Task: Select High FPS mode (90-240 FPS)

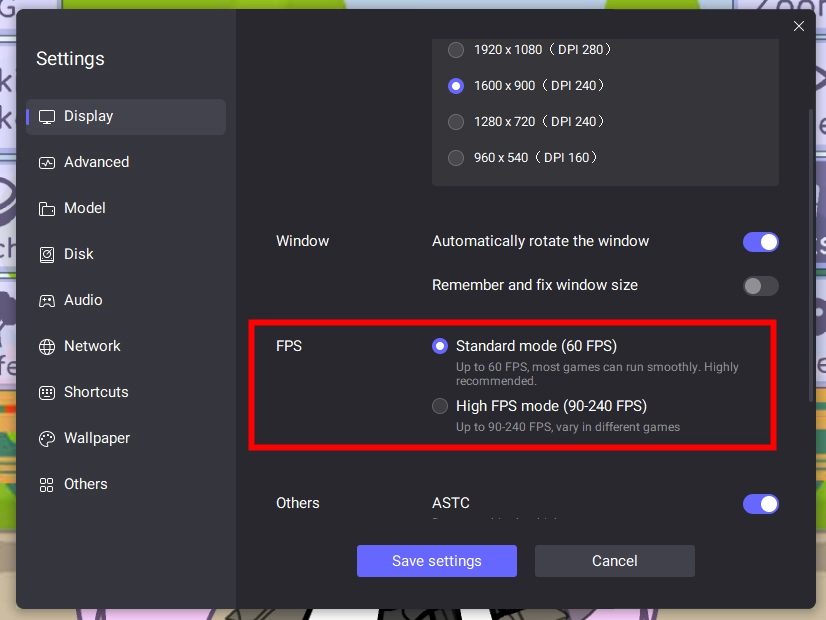Action: pyautogui.click(x=440, y=406)
